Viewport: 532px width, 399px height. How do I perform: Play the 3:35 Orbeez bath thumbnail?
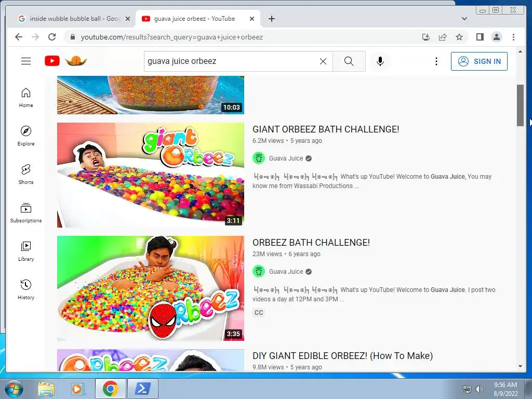(151, 288)
